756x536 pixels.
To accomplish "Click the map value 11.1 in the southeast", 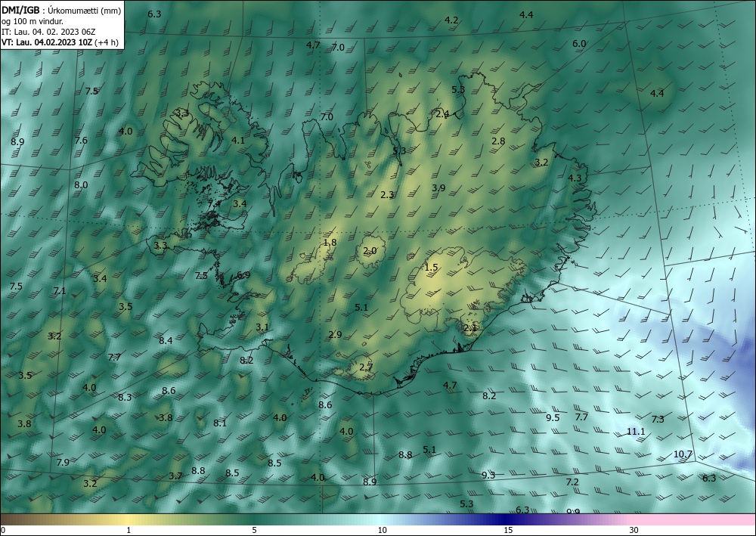I will tap(636, 432).
